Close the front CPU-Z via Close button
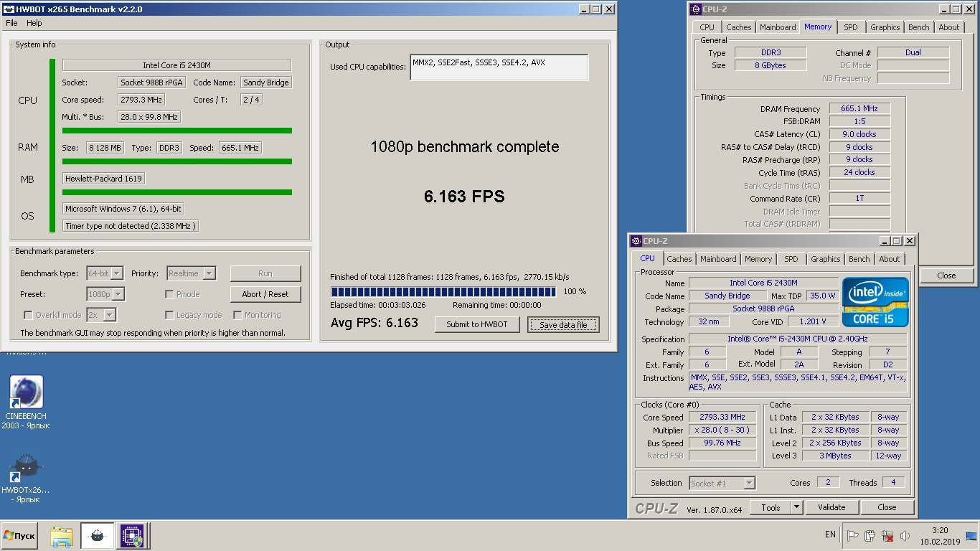The height and width of the screenshot is (551, 980). (887, 507)
